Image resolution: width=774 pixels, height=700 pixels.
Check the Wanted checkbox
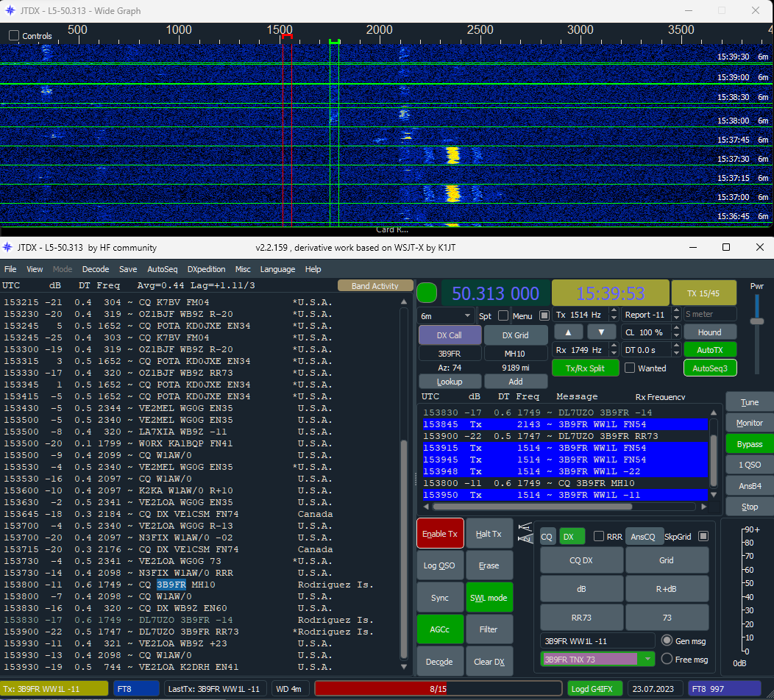coord(630,368)
